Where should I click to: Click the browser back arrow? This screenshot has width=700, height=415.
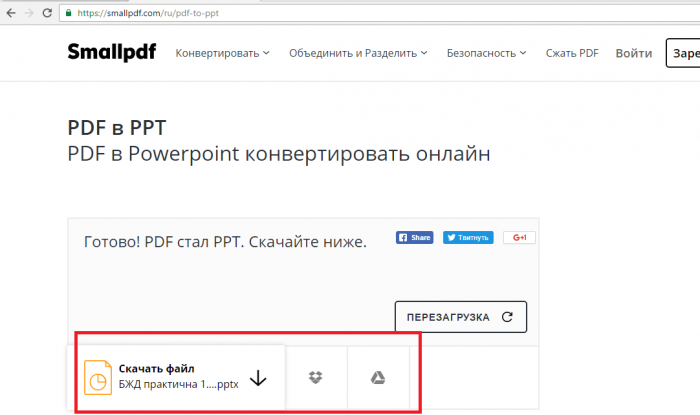click(10, 14)
